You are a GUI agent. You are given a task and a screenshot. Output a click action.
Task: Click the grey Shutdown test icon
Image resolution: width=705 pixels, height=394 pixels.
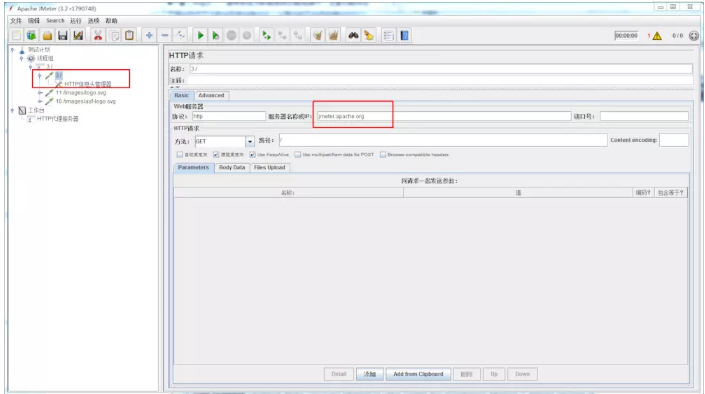coord(247,36)
